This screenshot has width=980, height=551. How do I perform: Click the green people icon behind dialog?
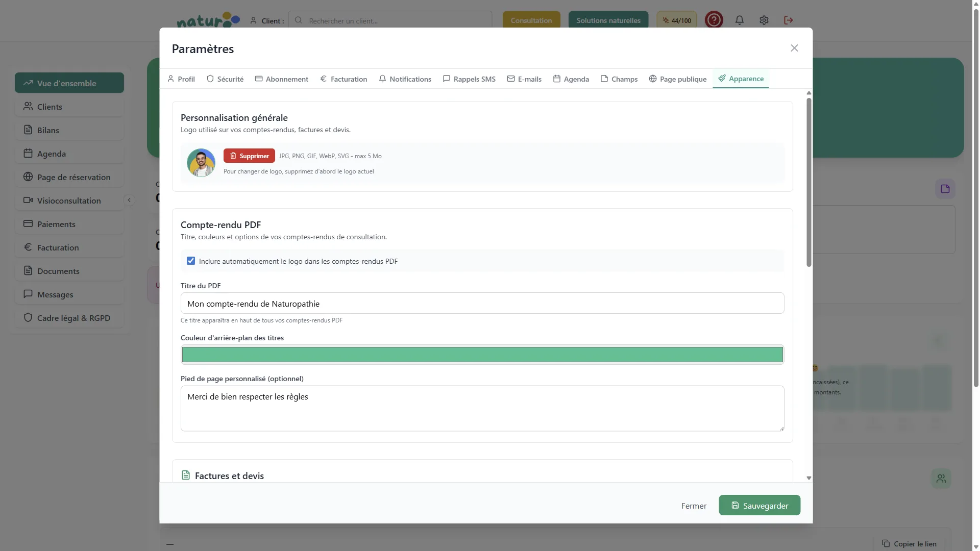coord(941,479)
